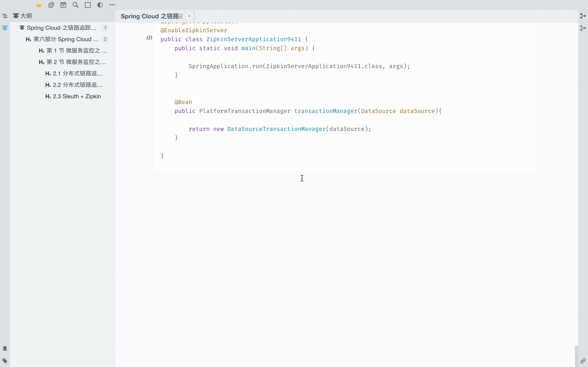Select '2.3 Sleuth + Zipkin' in the outline
The image size is (588, 367).
(73, 96)
